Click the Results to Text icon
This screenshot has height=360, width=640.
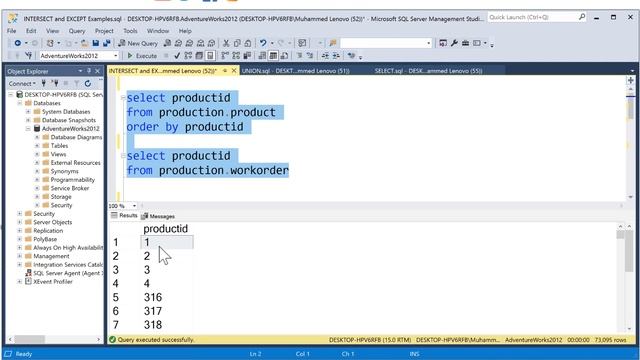click(x=262, y=56)
